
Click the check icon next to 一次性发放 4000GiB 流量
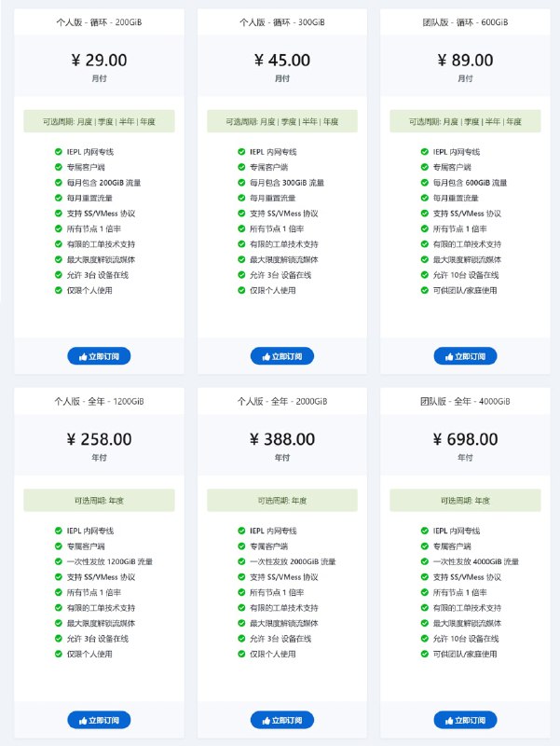[x=425, y=561]
